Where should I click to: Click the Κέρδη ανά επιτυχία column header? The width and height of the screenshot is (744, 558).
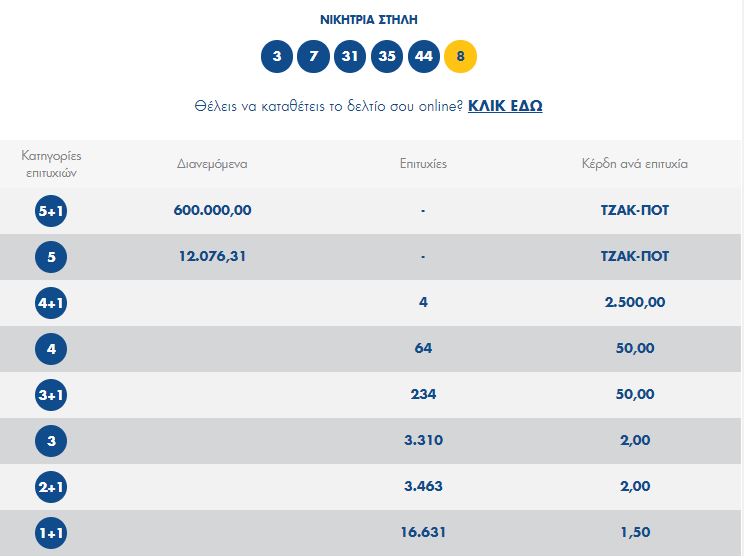(635, 163)
